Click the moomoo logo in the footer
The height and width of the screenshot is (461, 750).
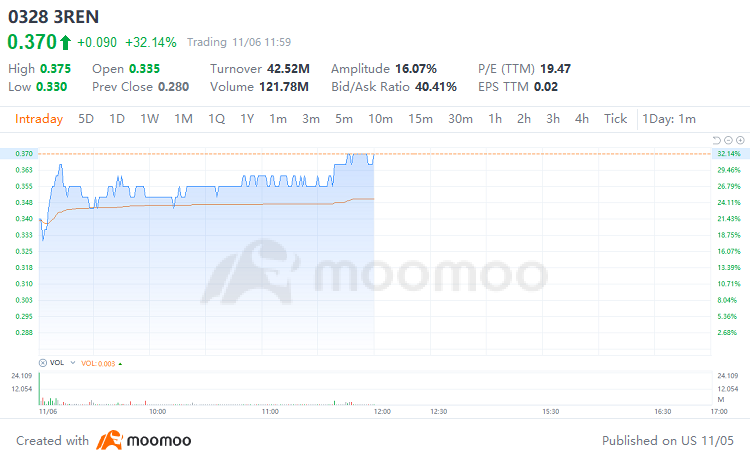coord(143,440)
